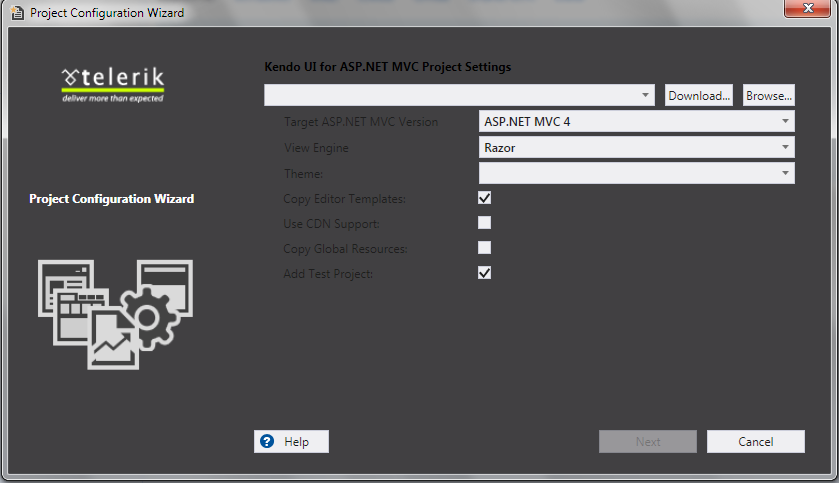Enable Use CDN Support checkbox

click(484, 223)
